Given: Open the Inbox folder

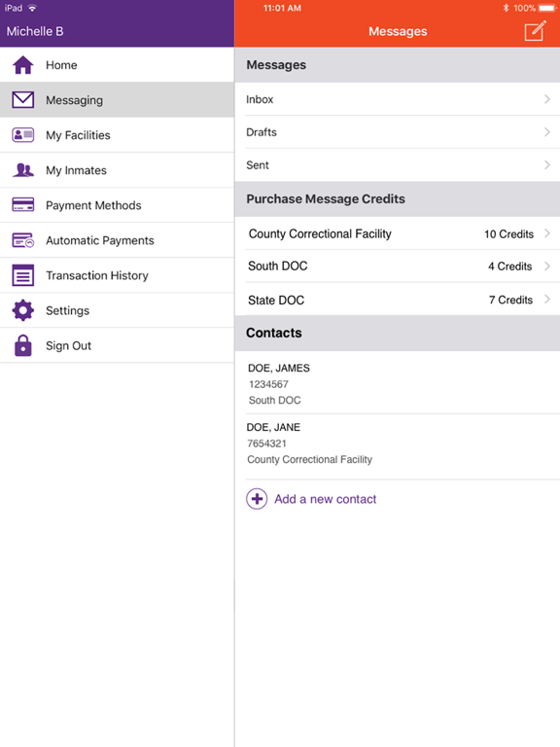Looking at the screenshot, I should tap(397, 99).
